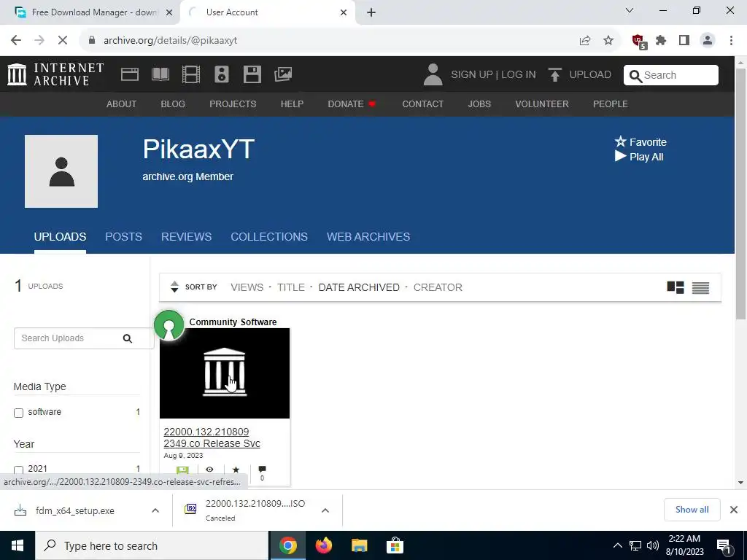Click the Play All triangle icon
The width and height of the screenshot is (747, 560).
(620, 156)
